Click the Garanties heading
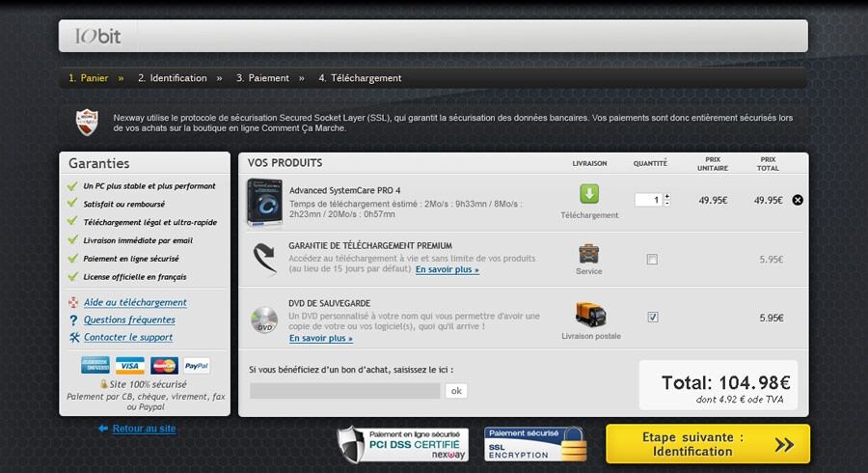Viewport: 868px width, 473px height. [x=99, y=163]
